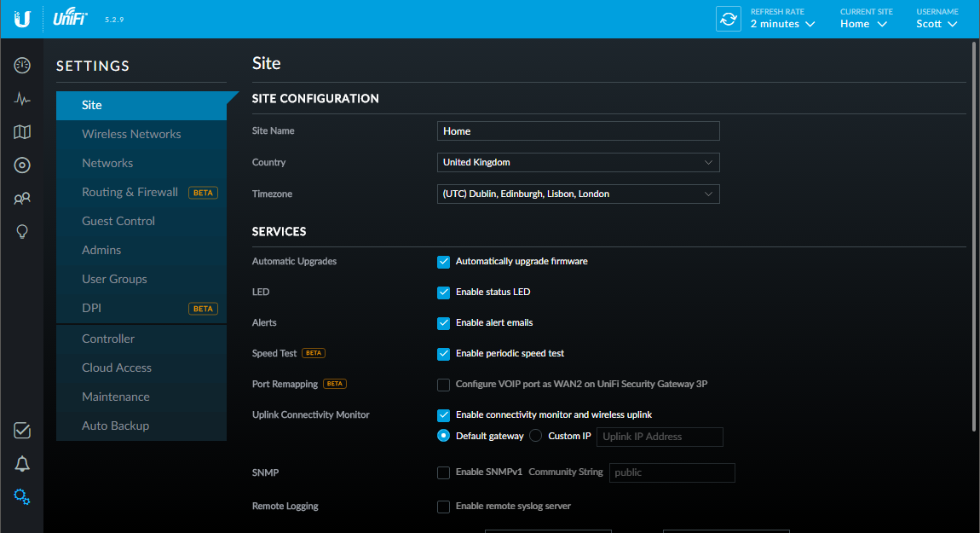The width and height of the screenshot is (980, 533).
Task: Open the Guest Control section
Action: 118,220
